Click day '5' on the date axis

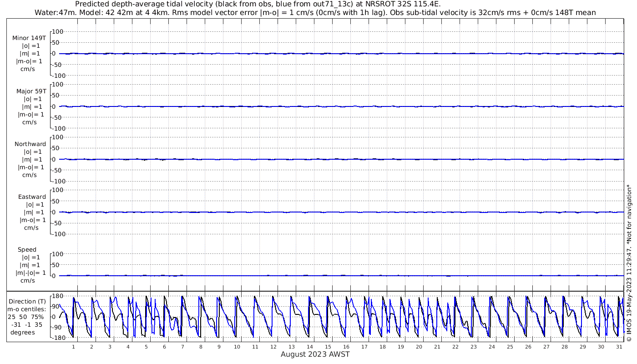[146, 347]
